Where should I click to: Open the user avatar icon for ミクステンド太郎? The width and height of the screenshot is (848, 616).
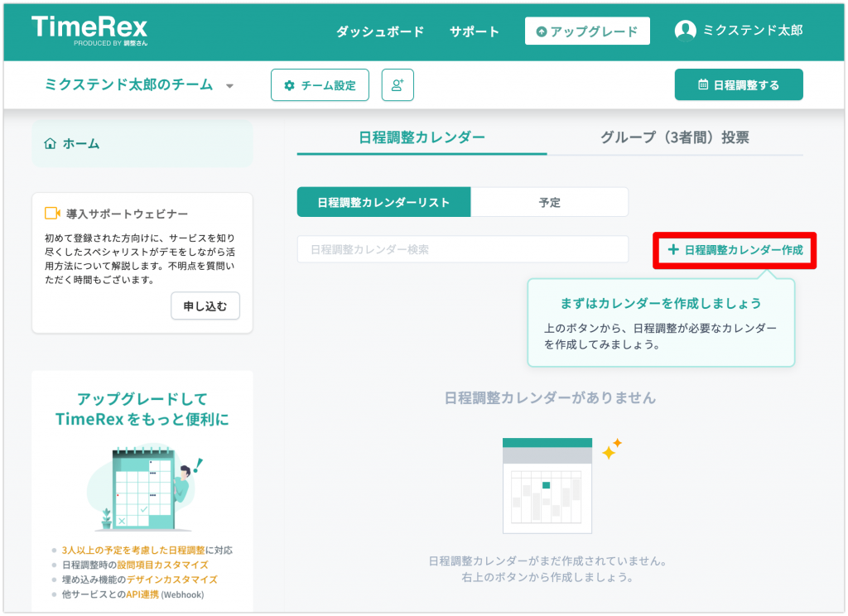click(686, 30)
